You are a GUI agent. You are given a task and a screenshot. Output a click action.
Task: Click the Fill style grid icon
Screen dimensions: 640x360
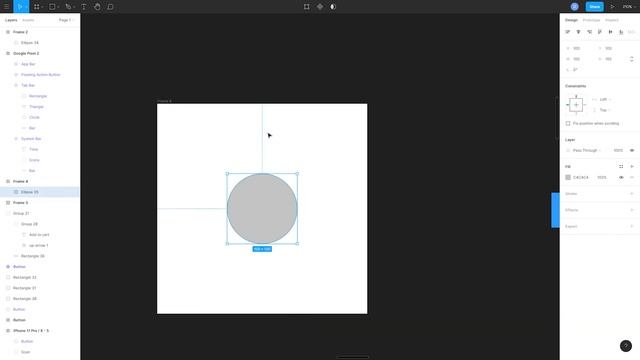coord(621,167)
